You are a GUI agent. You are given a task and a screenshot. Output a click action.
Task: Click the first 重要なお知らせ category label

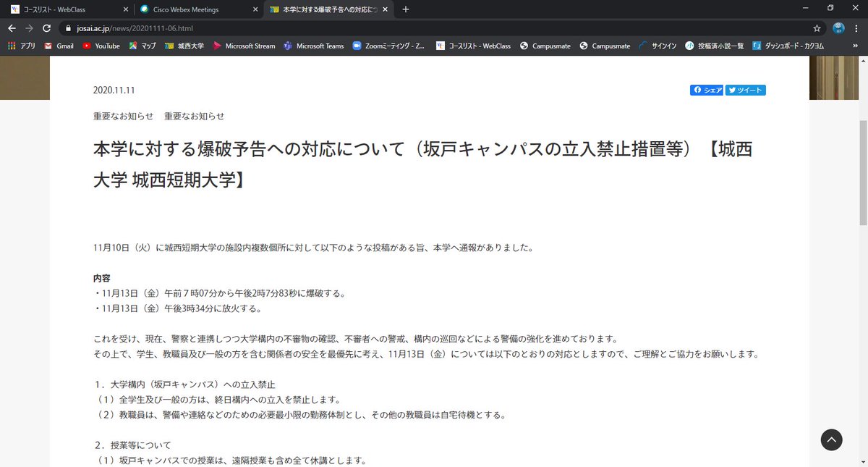click(x=124, y=116)
